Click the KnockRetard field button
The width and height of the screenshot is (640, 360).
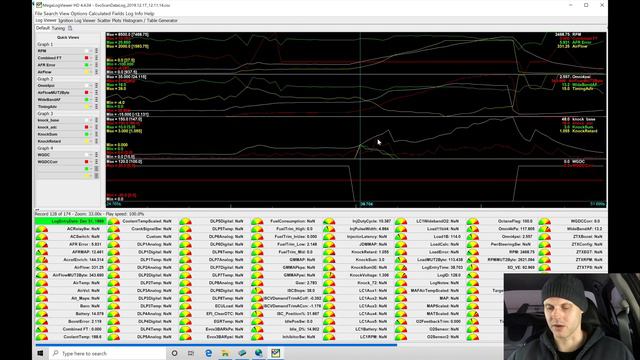(60, 141)
